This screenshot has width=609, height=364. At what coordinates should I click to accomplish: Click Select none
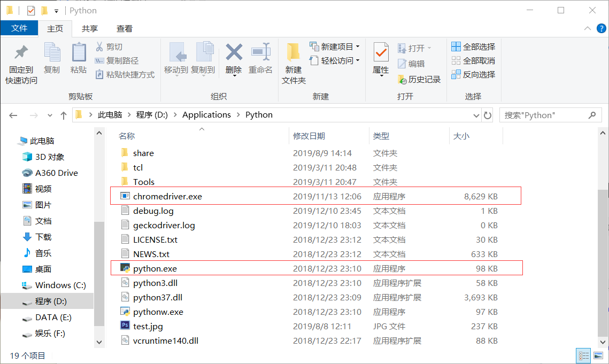[473, 60]
